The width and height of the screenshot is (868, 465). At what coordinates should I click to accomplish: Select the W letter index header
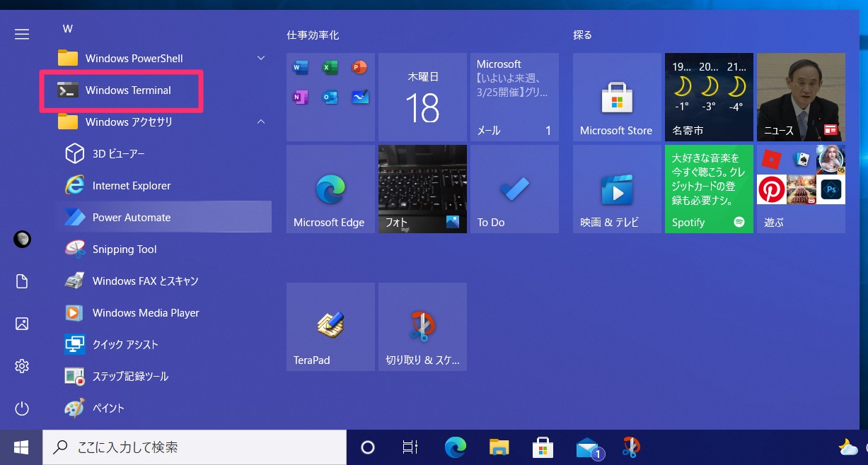tap(68, 29)
